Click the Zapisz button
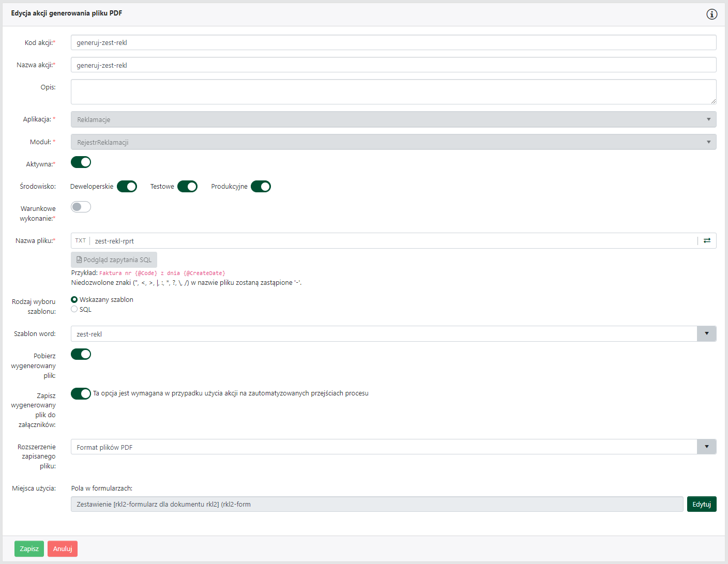Screen dimensions: 728x564 click(x=29, y=549)
